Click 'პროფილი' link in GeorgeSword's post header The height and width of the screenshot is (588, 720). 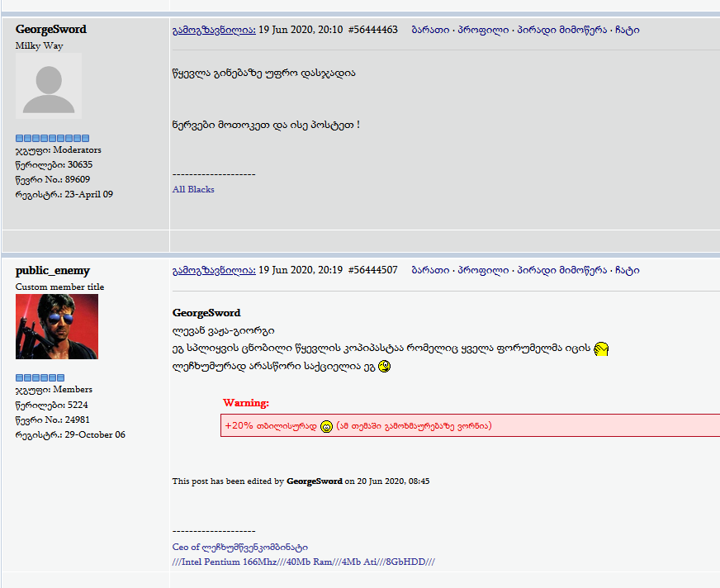point(484,30)
